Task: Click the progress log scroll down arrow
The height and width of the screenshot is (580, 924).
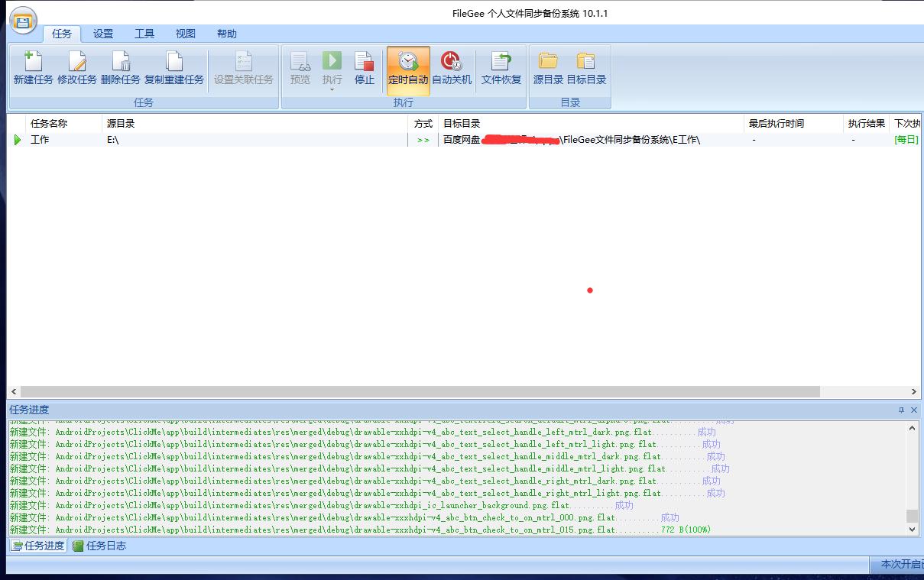Action: click(x=913, y=529)
